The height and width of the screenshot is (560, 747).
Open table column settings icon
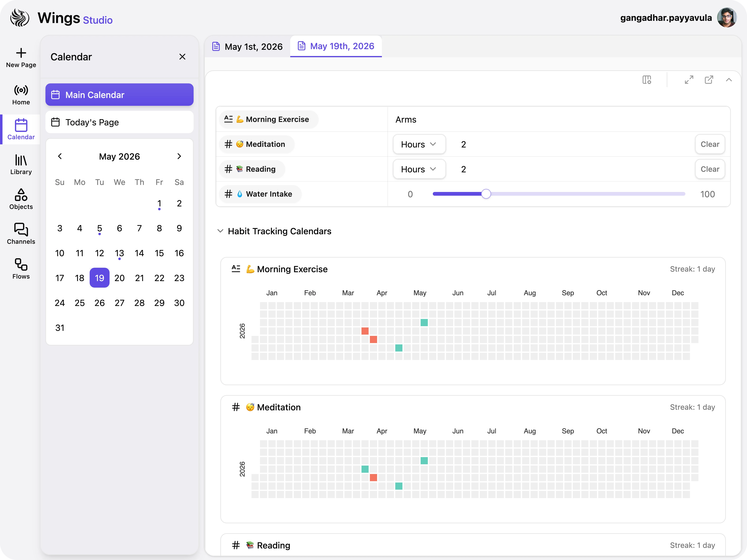(647, 80)
